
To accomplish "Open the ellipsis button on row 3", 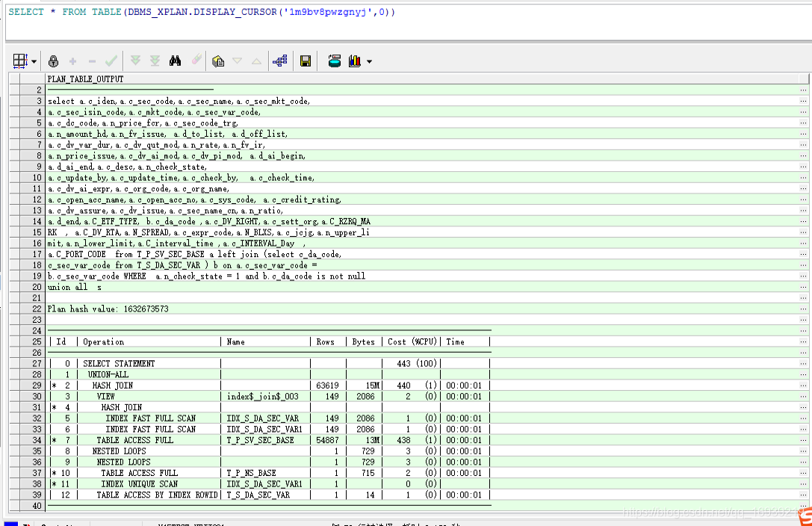I will (803, 101).
